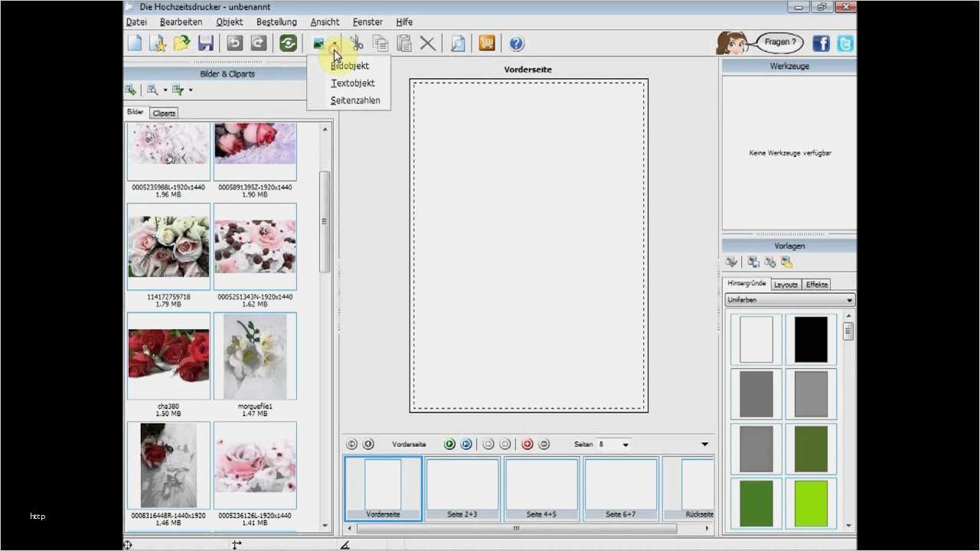This screenshot has height=551, width=980.
Task: Open the Bestellung menu
Action: point(276,22)
